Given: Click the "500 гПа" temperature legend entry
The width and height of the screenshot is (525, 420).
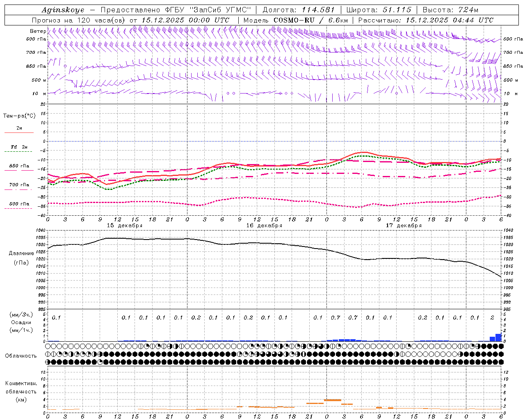Looking at the screenshot, I should 19,204.
